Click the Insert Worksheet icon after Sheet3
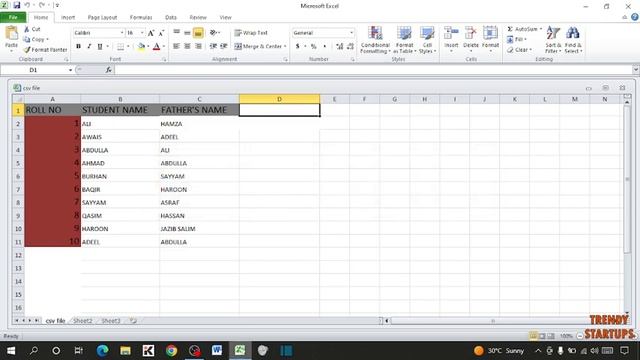The image size is (640, 360). coord(133,321)
